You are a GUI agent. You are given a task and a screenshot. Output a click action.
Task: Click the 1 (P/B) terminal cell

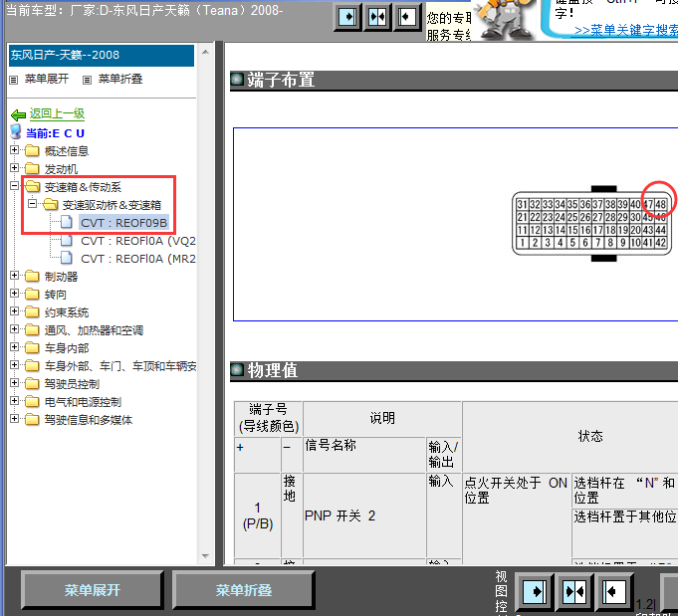pos(258,515)
